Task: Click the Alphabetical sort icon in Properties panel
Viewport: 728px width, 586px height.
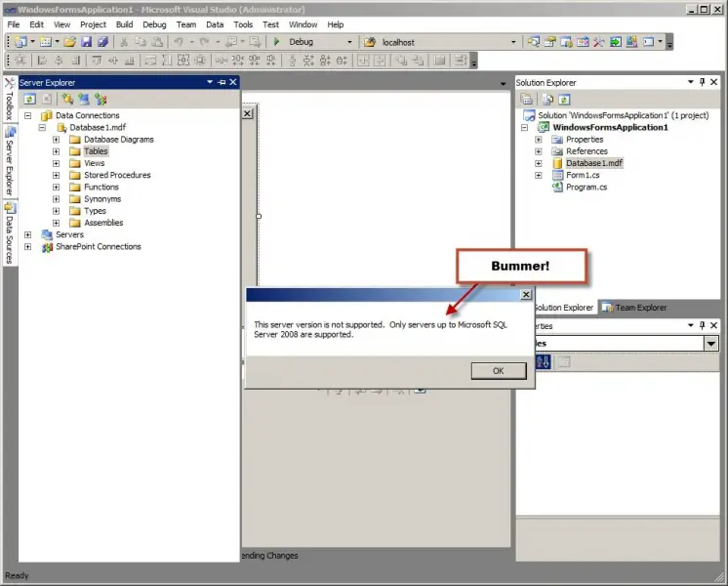Action: tap(544, 361)
